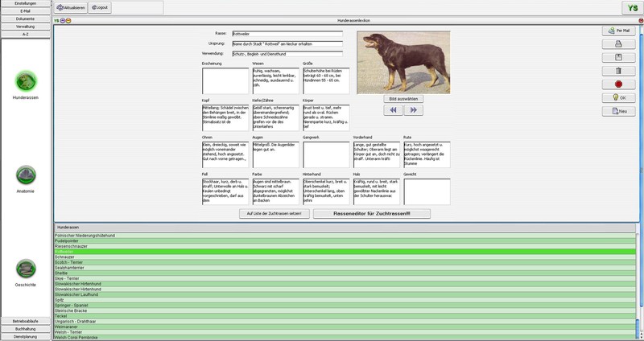Screen dimensions: 644x341
Task: Click the Hinterhand text box
Action: (x=326, y=191)
